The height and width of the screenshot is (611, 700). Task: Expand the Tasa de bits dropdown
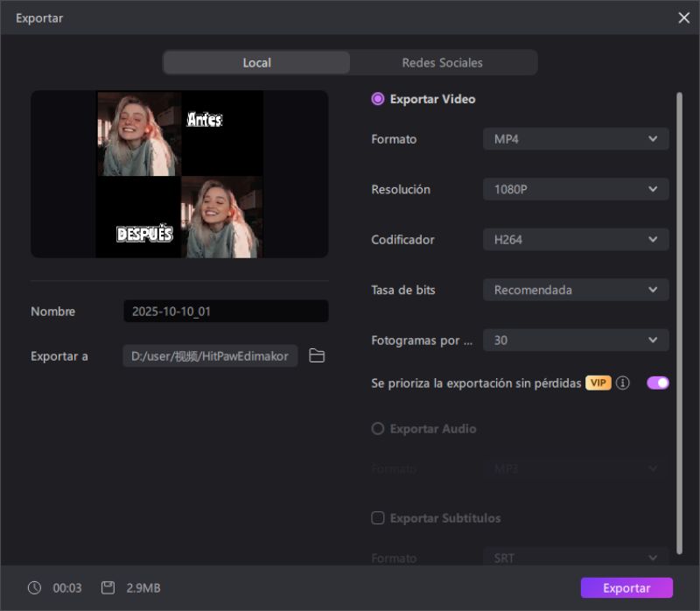click(576, 290)
